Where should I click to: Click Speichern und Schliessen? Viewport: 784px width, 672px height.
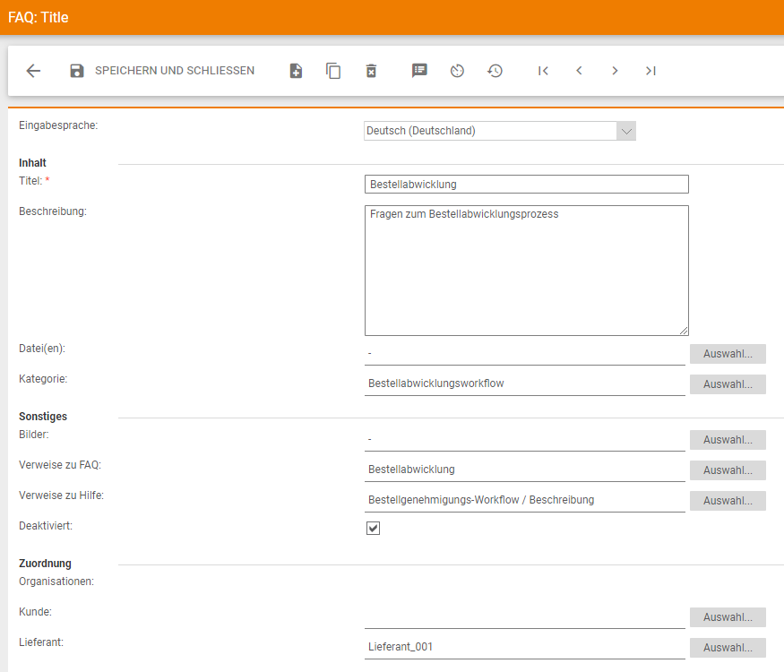click(x=162, y=71)
